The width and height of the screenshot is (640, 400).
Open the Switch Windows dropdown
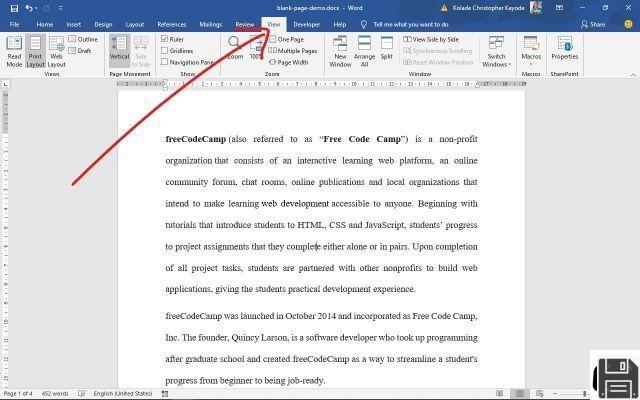[x=496, y=51]
